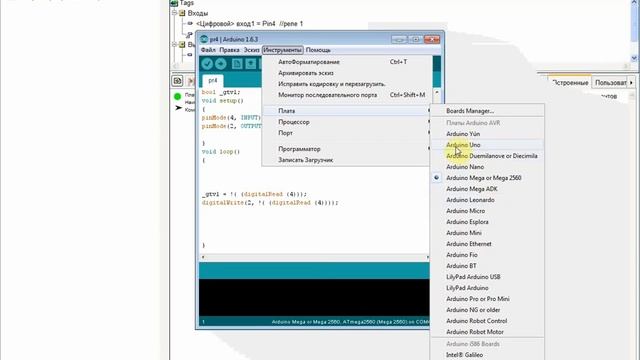Click the Arduino logo in title bar

(x=204, y=39)
